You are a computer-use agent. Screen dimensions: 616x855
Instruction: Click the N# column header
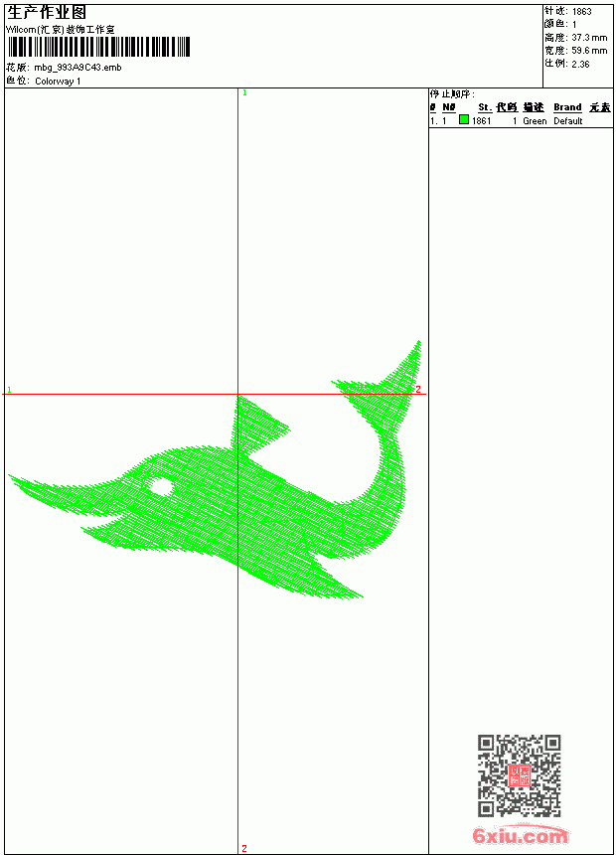[x=449, y=107]
